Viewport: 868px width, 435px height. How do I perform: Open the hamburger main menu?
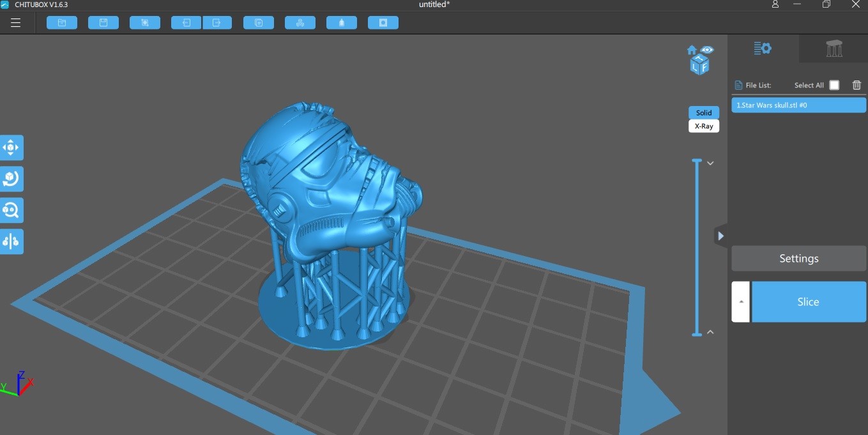coord(16,23)
